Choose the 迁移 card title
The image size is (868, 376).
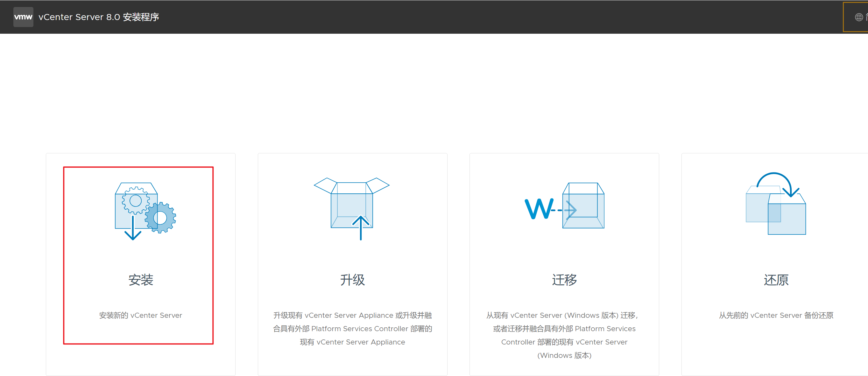(564, 280)
